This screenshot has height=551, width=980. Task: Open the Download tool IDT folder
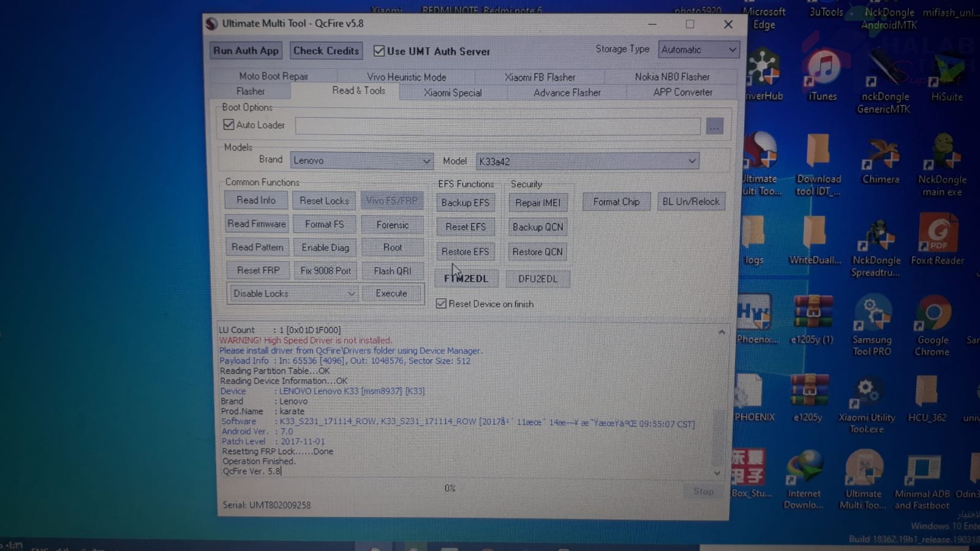coord(818,165)
